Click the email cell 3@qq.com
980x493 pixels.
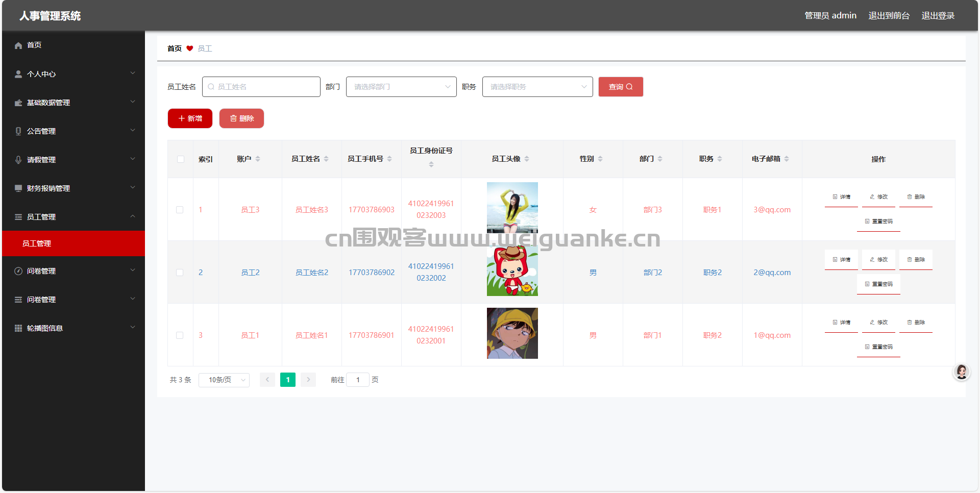[772, 210]
